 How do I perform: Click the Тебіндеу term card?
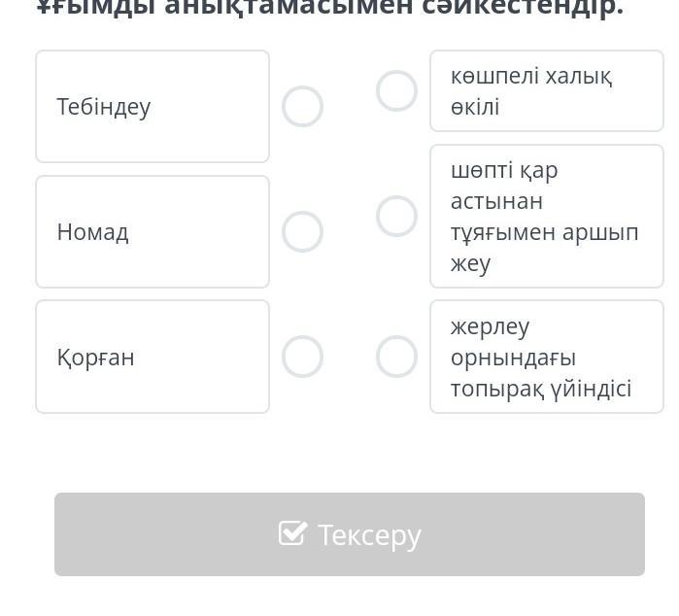[x=153, y=107]
